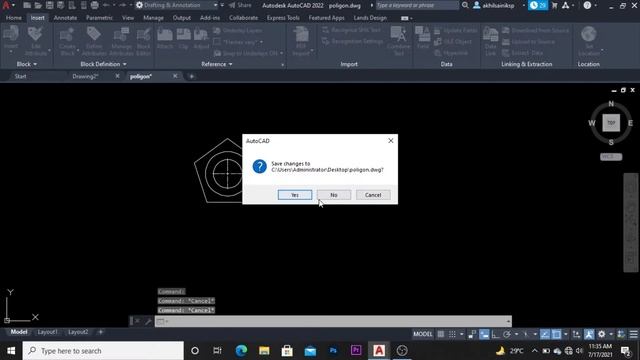Toggle snap mode dotted grid in status bar
The height and width of the screenshot is (360, 640).
click(452, 334)
